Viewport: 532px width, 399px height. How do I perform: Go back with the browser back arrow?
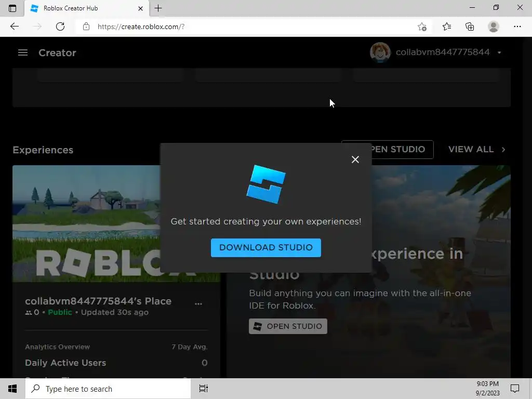click(14, 26)
